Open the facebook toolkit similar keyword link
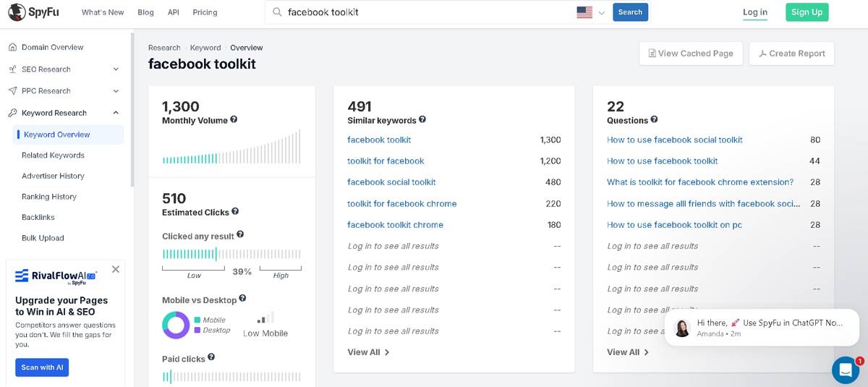The width and height of the screenshot is (868, 387). coord(379,140)
